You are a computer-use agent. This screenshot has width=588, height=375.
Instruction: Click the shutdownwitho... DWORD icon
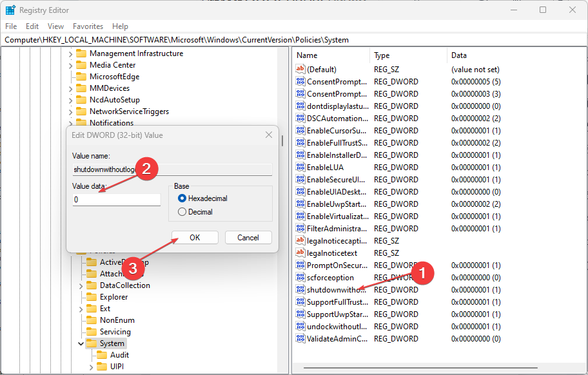click(x=300, y=289)
